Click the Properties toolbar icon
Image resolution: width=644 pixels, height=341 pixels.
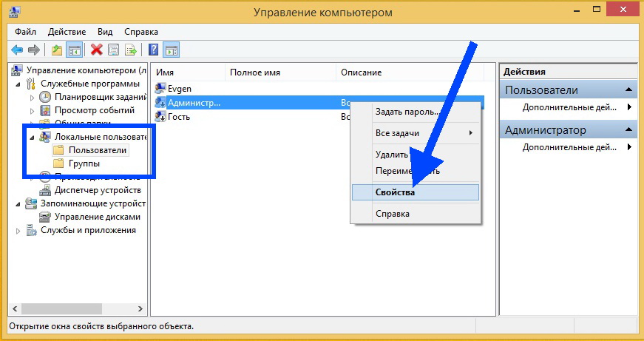(113, 50)
